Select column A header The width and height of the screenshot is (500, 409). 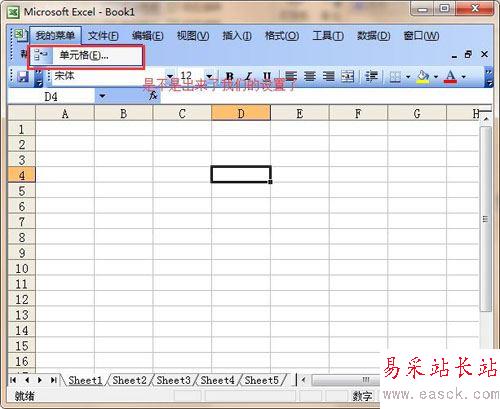coord(65,114)
